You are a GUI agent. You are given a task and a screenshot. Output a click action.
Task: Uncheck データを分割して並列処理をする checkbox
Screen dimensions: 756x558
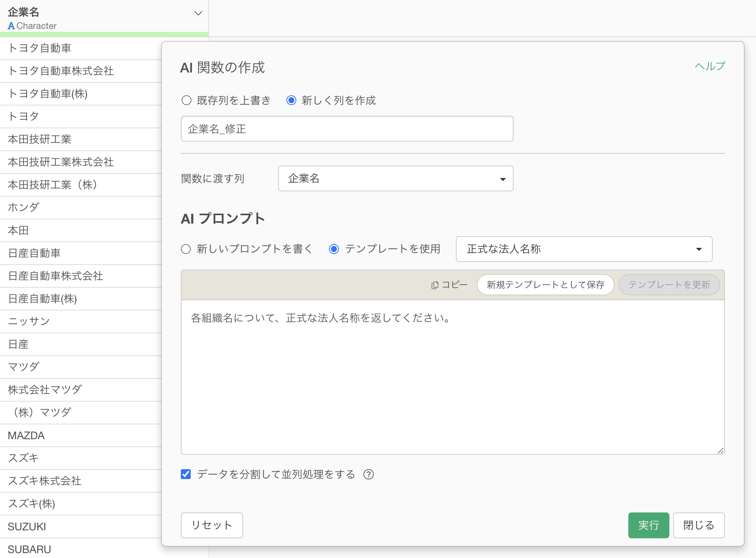[186, 474]
